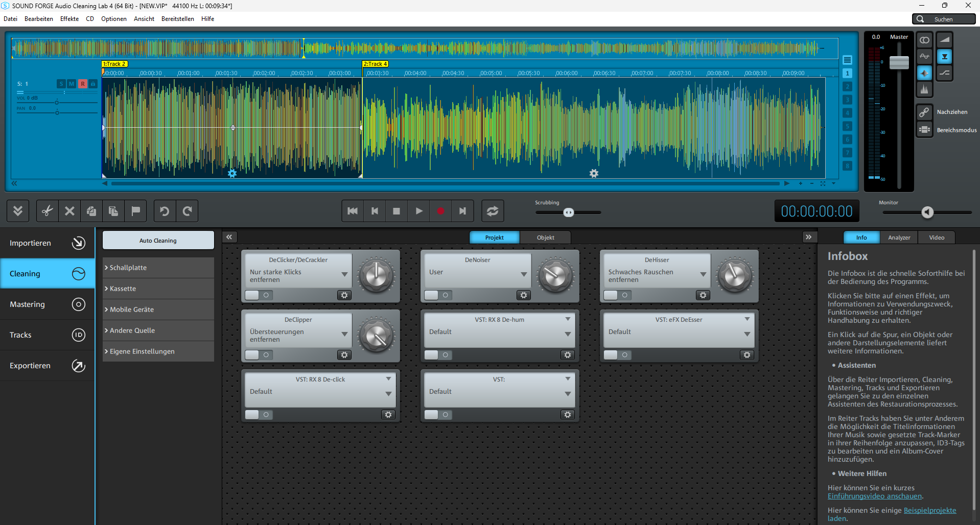The width and height of the screenshot is (980, 525).
Task: Undo the last action
Action: [165, 211]
